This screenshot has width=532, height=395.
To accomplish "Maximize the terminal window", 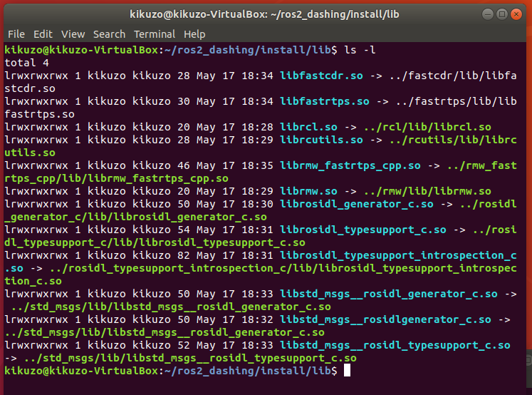I will coord(502,14).
